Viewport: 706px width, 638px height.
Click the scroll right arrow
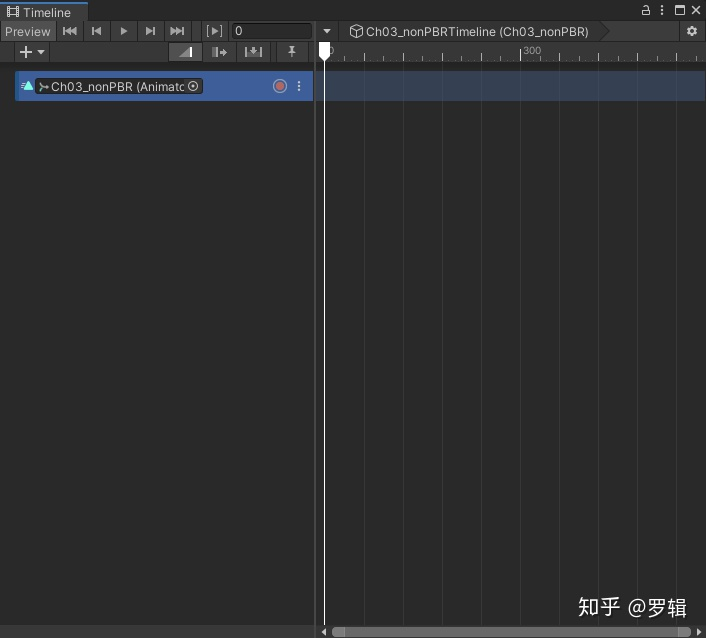(699, 632)
